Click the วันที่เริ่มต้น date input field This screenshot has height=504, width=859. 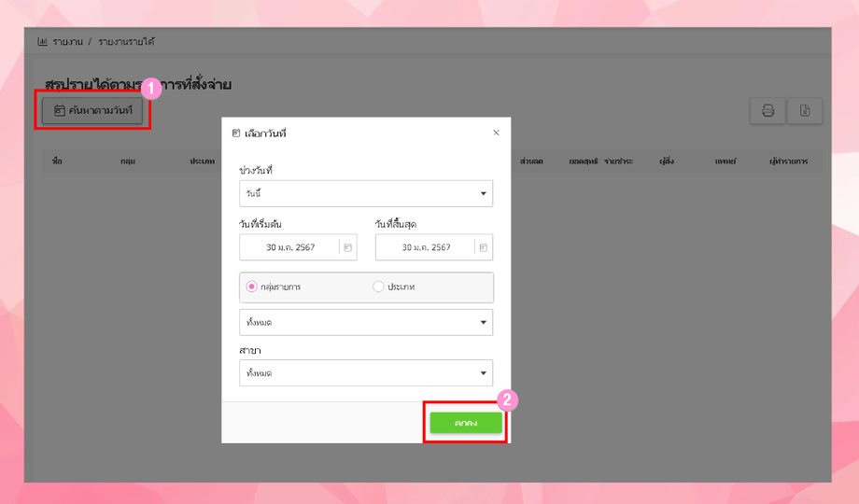click(298, 247)
